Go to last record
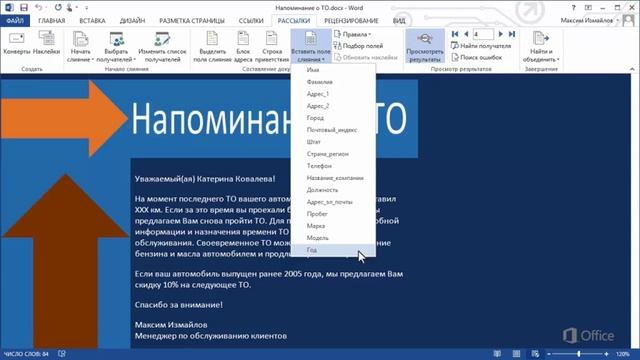640x360 pixels. point(511,34)
